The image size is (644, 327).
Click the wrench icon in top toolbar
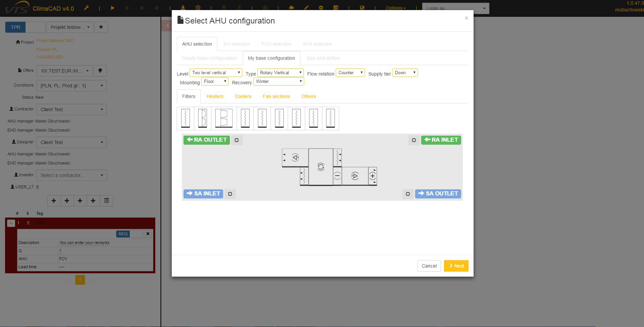86,8
